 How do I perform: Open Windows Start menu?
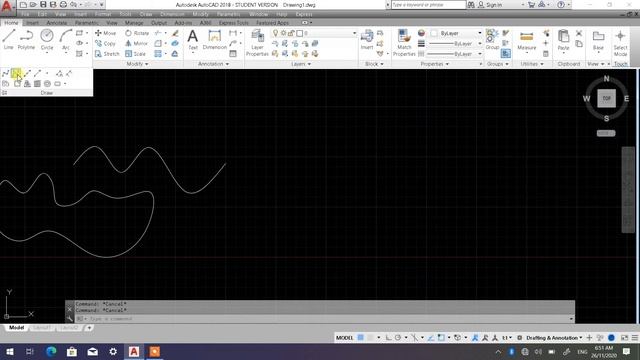tap(9, 351)
